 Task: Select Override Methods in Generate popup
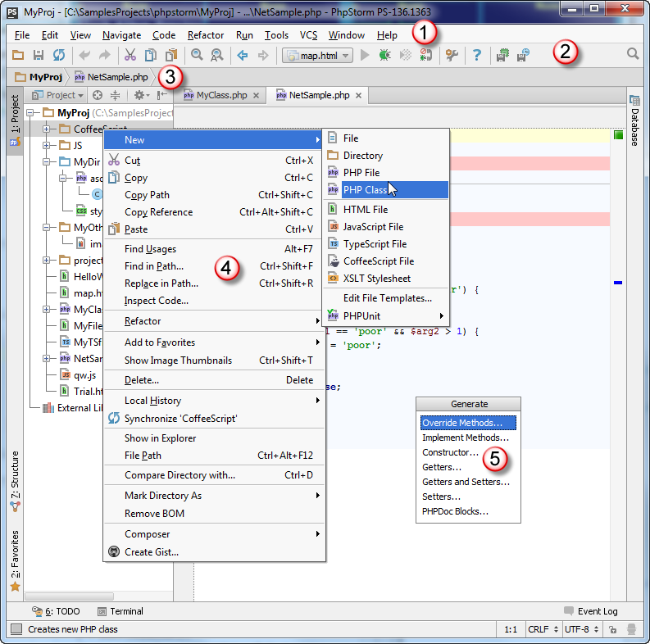(468, 423)
